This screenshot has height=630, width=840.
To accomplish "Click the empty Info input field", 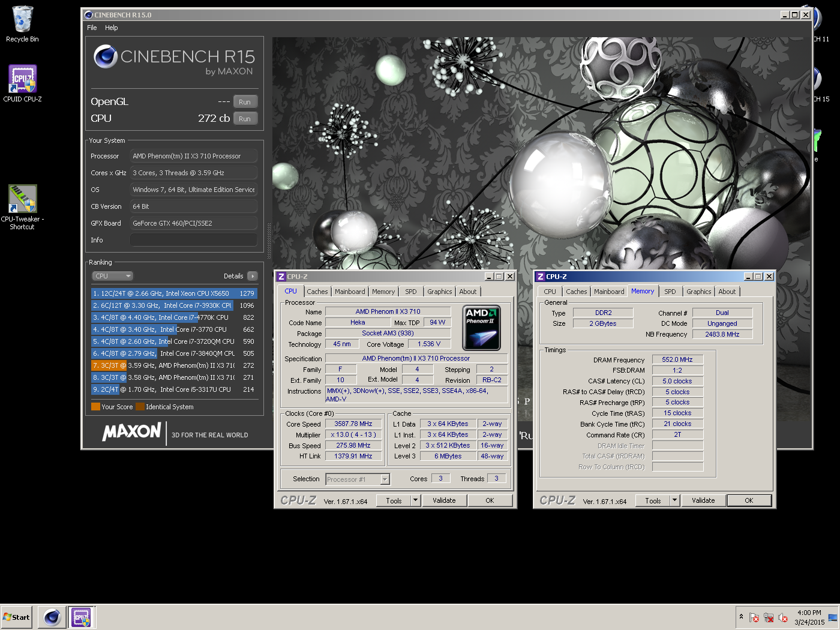I will (x=194, y=240).
